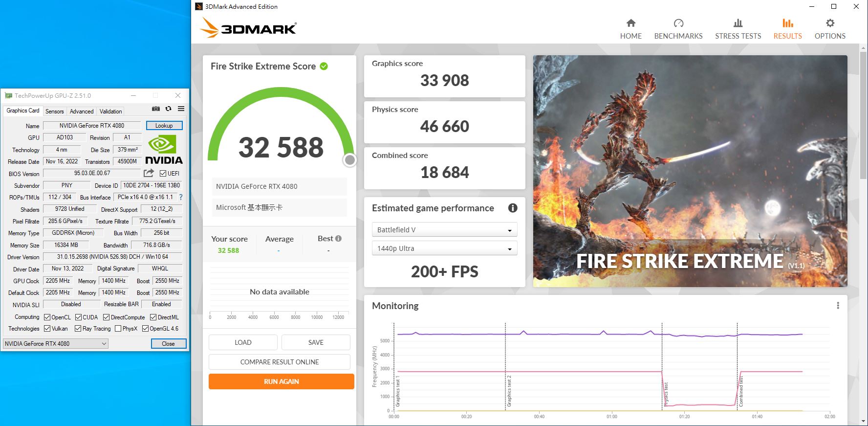This screenshot has height=426, width=868.
Task: Click the Estimated game performance info icon
Action: [513, 208]
